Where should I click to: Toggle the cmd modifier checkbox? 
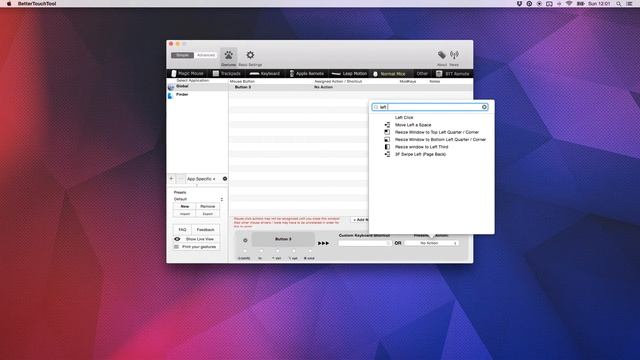(310, 251)
